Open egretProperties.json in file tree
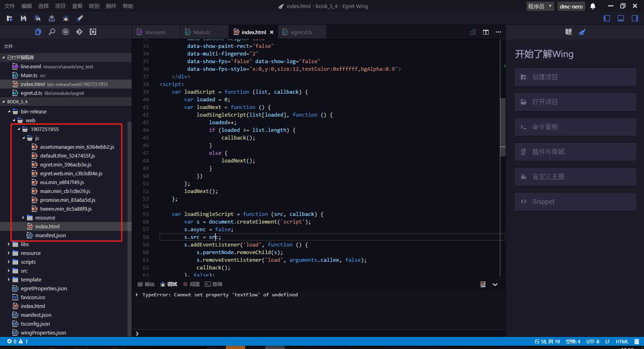Image resolution: width=644 pixels, height=349 pixels. pyautogui.click(x=44, y=288)
